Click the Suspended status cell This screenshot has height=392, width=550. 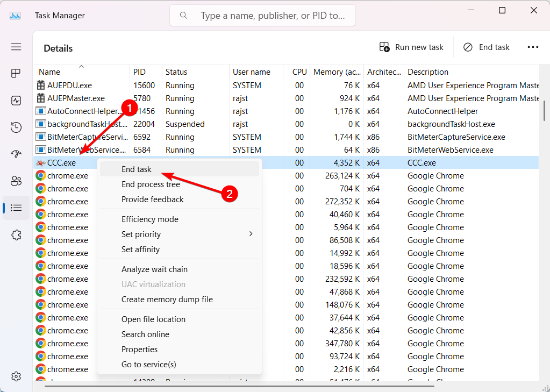click(x=185, y=124)
